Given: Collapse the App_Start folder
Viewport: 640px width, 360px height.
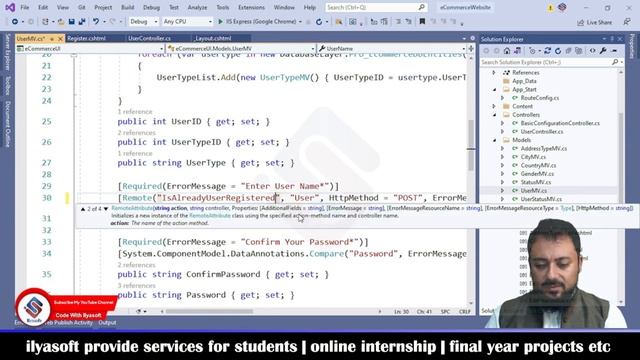Looking at the screenshot, I should (495, 89).
